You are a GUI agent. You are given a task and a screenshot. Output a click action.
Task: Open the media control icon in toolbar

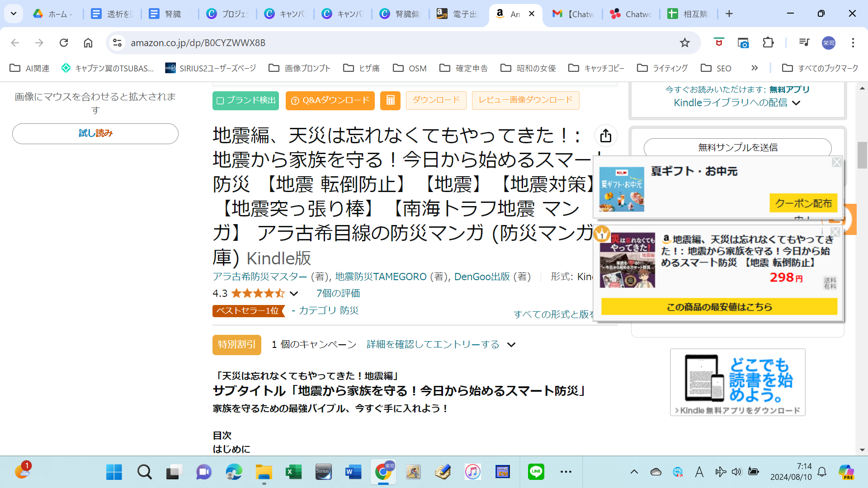[x=804, y=42]
